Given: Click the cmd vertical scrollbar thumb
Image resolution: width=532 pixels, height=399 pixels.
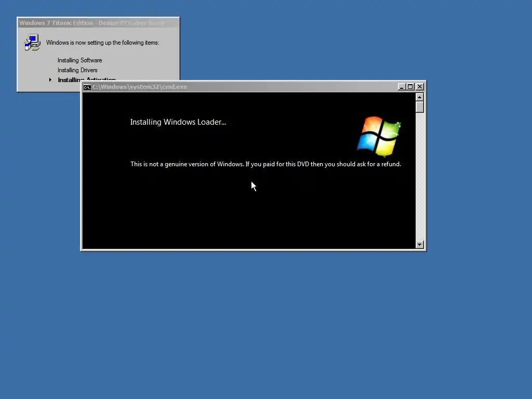Looking at the screenshot, I should coord(420,107).
